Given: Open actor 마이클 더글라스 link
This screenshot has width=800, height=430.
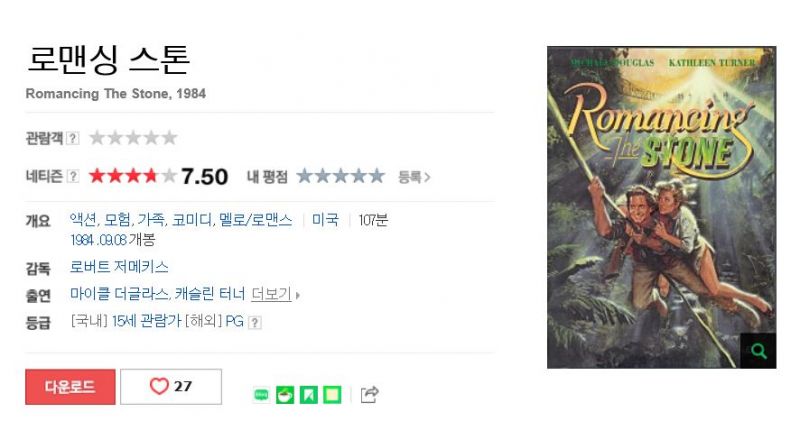Looking at the screenshot, I should 119,294.
